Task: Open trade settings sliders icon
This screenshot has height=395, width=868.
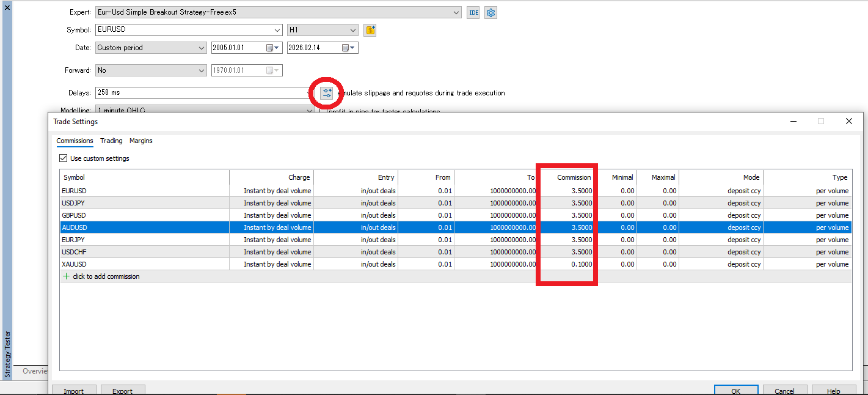Action: [327, 92]
